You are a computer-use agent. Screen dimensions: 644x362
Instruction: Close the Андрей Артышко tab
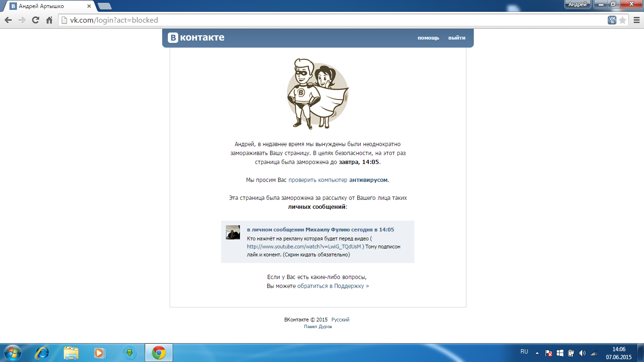click(x=89, y=7)
